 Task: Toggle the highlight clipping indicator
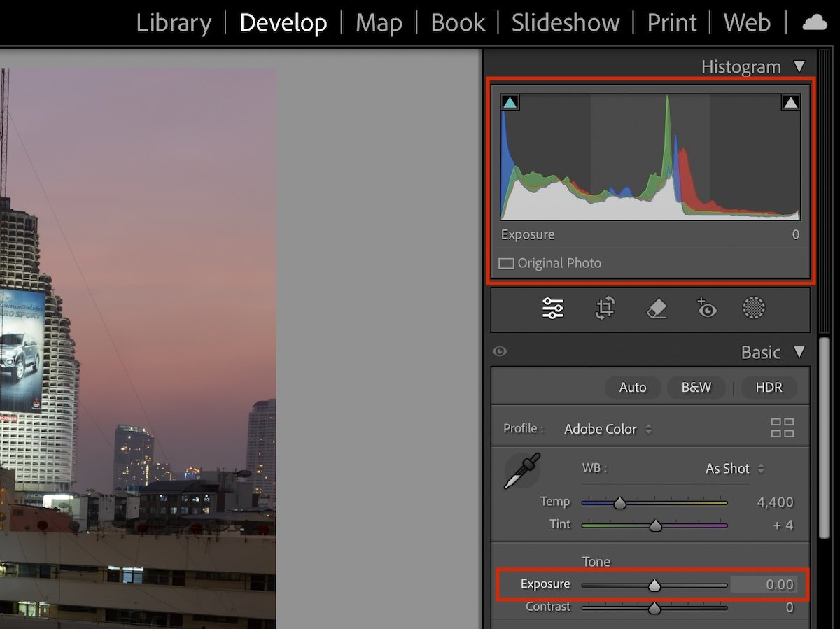[791, 101]
